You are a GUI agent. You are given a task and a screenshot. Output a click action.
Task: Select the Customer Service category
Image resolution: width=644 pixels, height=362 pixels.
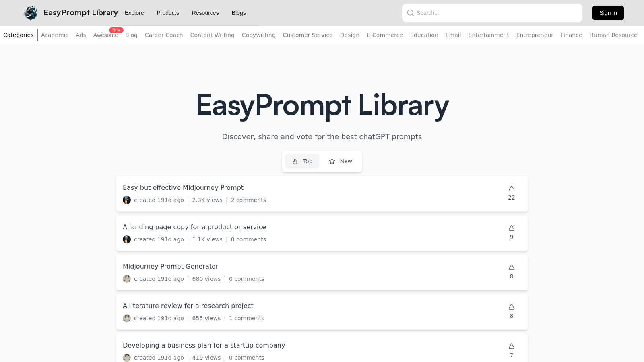click(x=308, y=35)
